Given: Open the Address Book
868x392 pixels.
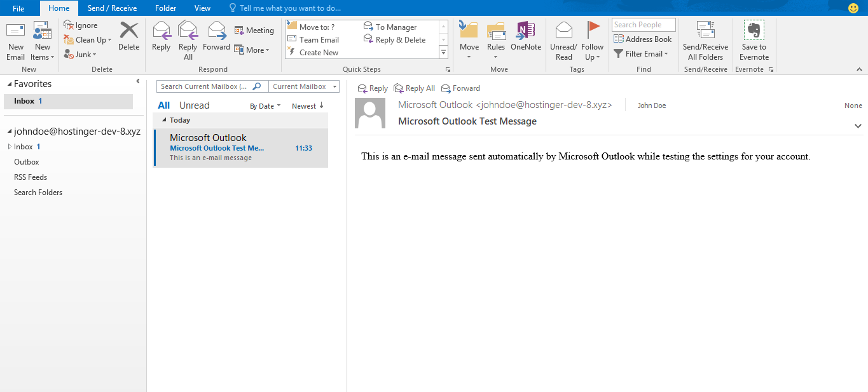Looking at the screenshot, I should pos(642,39).
